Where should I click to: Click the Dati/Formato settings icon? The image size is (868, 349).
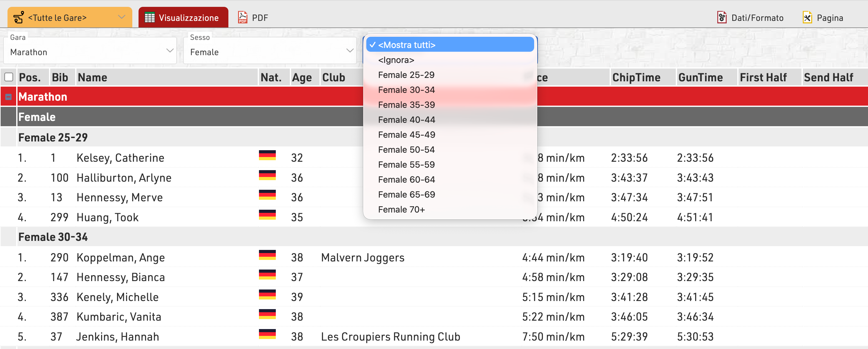[x=721, y=17]
